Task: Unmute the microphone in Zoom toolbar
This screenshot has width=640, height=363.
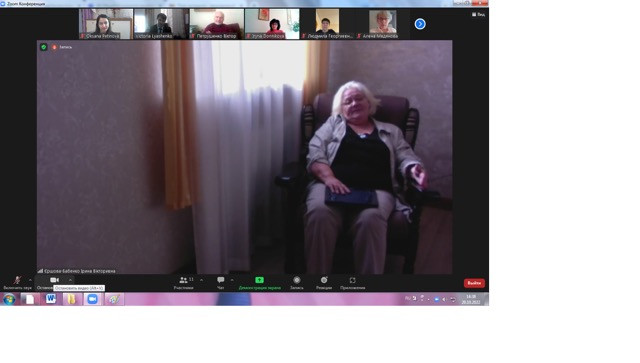Action: 17,281
